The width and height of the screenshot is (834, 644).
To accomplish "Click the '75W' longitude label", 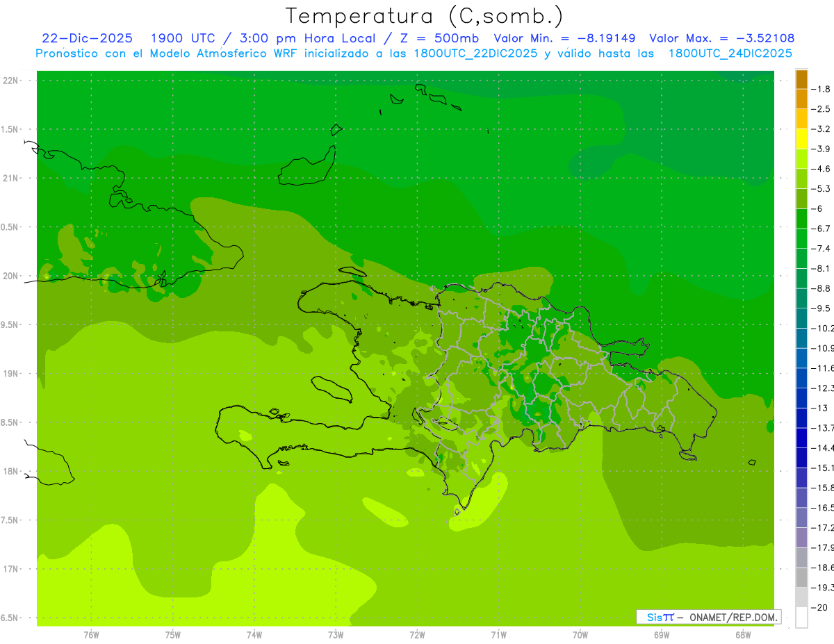I will [172, 636].
